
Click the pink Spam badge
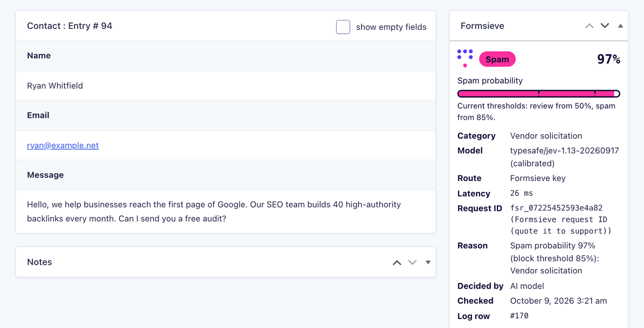point(497,59)
